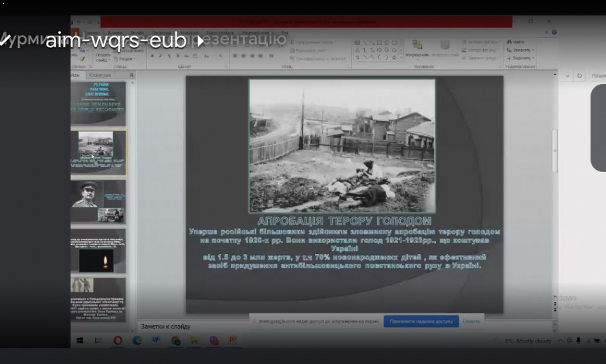This screenshot has height=364, width=606.
Task: Open Заливка фигуры dropdown
Action: [x=481, y=42]
